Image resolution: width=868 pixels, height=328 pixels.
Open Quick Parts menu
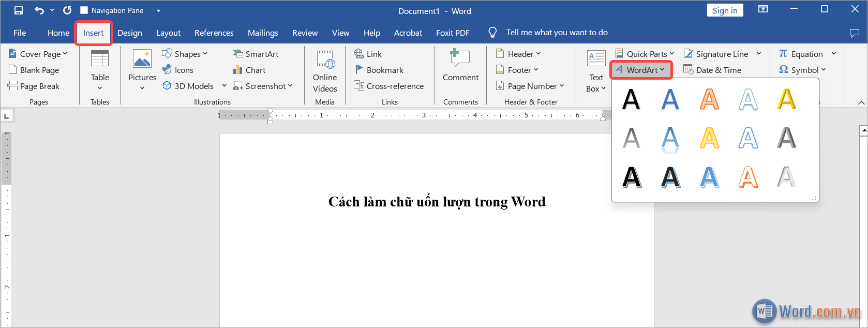tap(645, 54)
